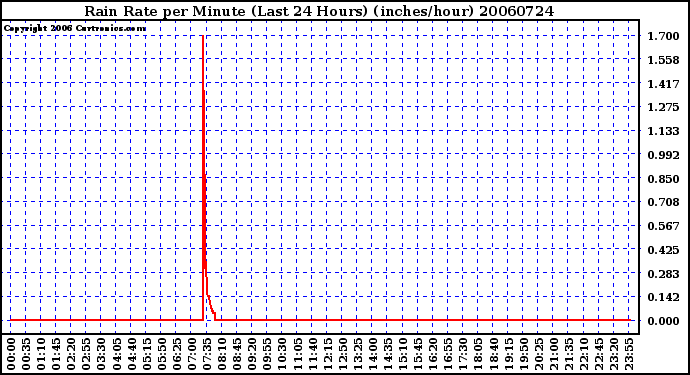
Task: Click the 23:20 time label
Action: pos(614,355)
